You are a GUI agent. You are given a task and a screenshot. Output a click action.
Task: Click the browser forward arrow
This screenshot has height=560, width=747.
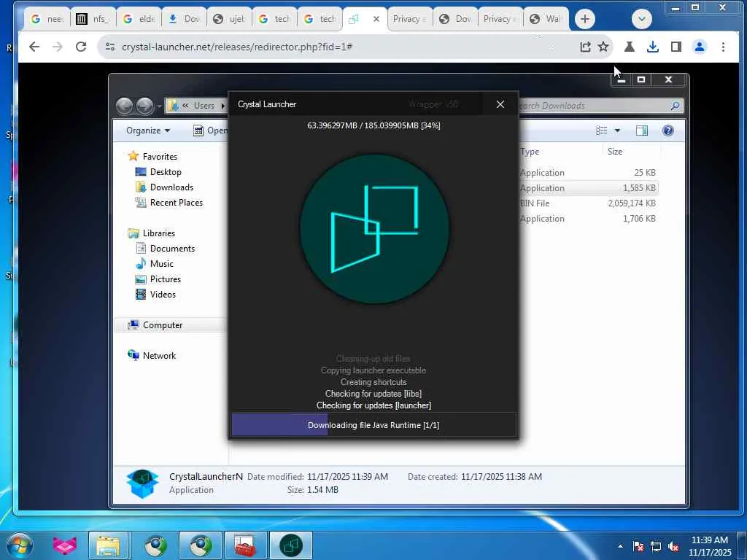pyautogui.click(x=57, y=47)
